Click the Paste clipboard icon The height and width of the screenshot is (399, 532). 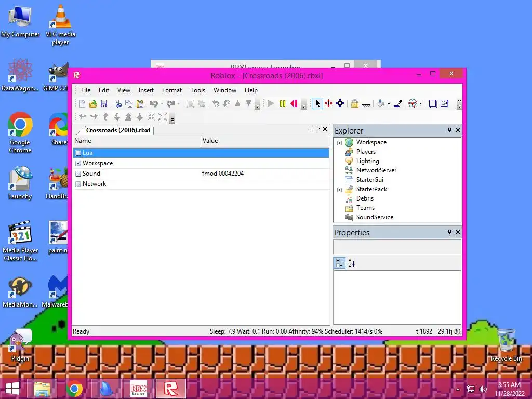click(x=140, y=104)
